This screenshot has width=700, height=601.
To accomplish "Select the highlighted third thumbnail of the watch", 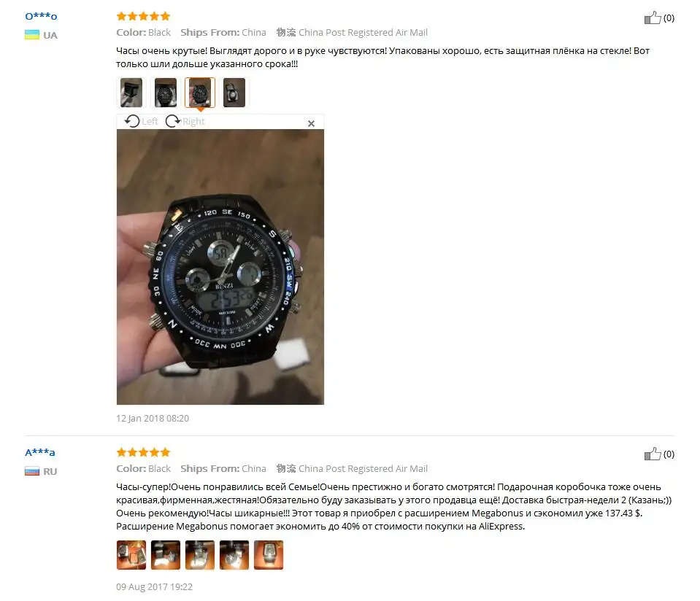I will (200, 93).
